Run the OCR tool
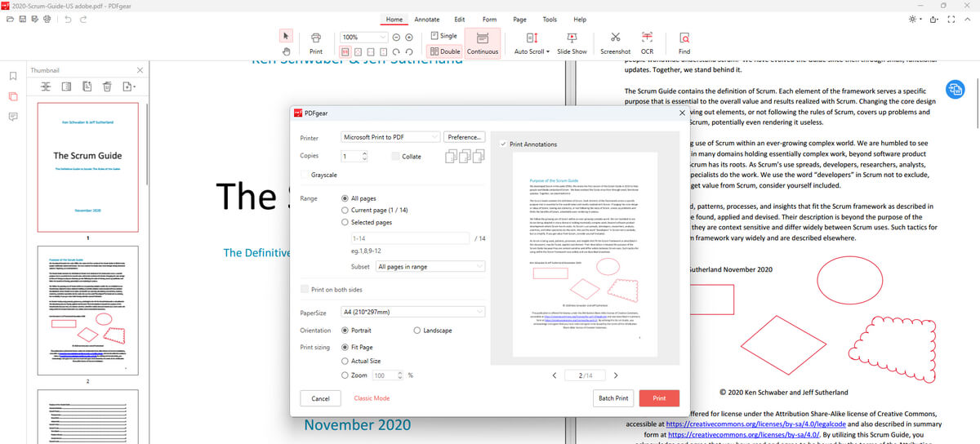Viewport: 980px width, 444px height. click(647, 42)
